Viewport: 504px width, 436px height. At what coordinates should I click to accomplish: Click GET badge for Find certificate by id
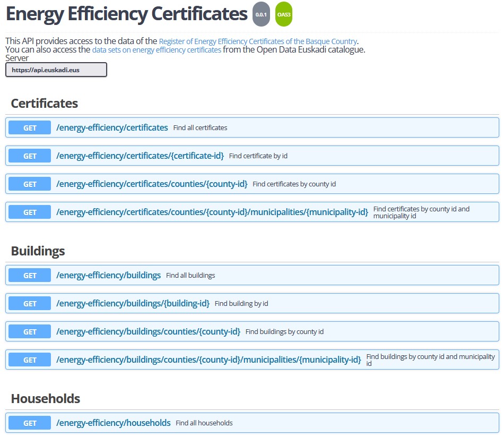tap(30, 156)
